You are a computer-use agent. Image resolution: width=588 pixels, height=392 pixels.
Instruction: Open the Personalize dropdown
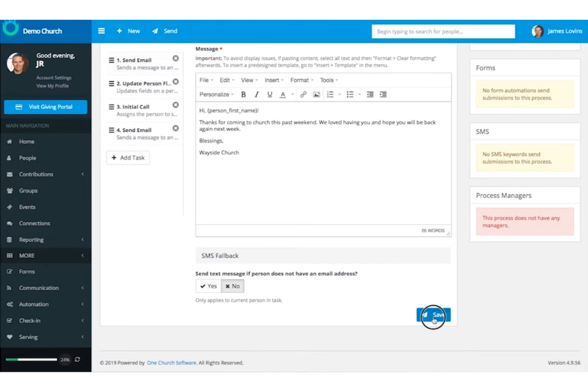click(x=216, y=95)
